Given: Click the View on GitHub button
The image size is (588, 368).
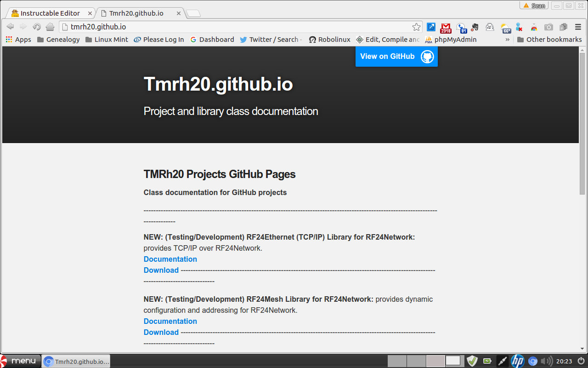Looking at the screenshot, I should point(396,57).
